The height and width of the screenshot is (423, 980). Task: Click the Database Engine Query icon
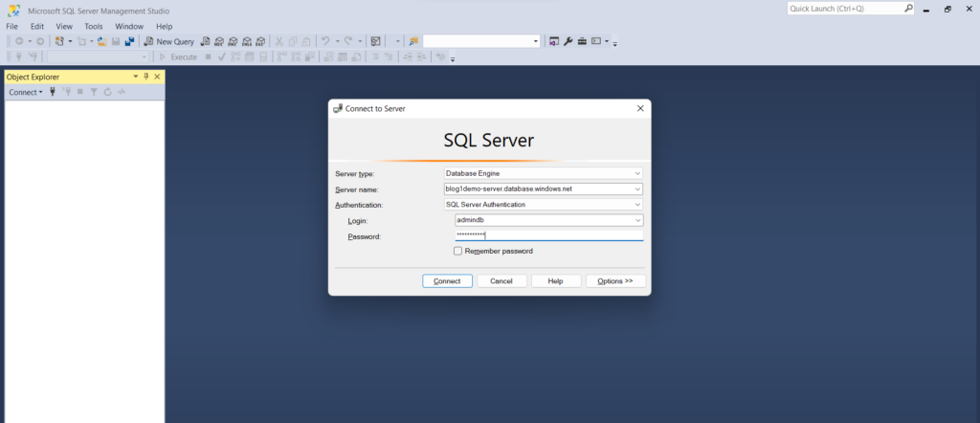pos(205,42)
